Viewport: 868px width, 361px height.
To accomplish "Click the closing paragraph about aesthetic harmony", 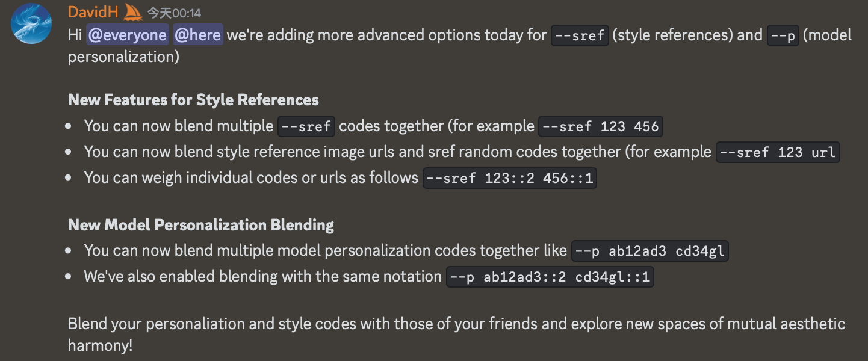I will tap(456, 335).
